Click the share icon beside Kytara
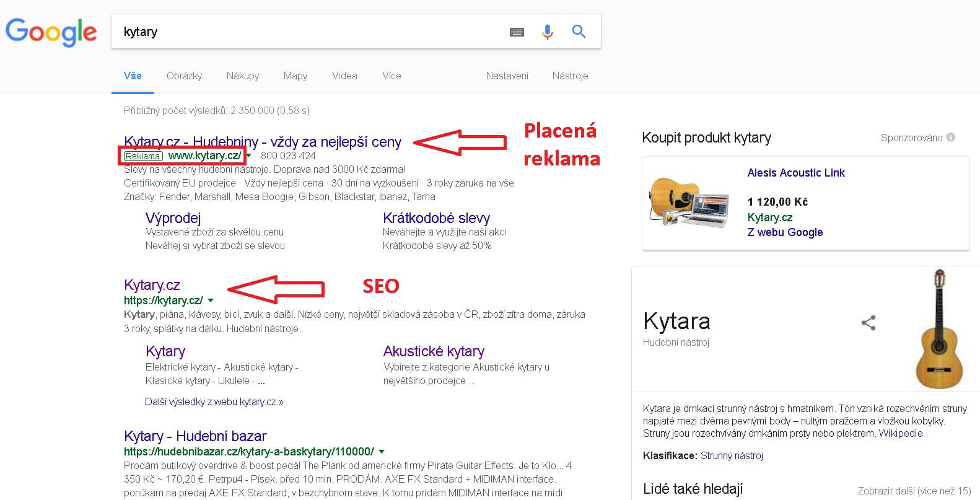Viewport: 980px width, 500px height. (x=868, y=322)
